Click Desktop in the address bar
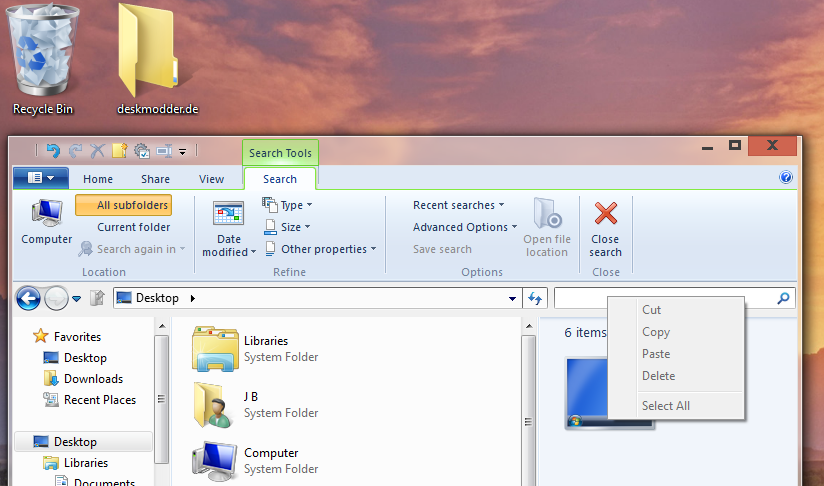This screenshot has width=824, height=486. click(157, 298)
